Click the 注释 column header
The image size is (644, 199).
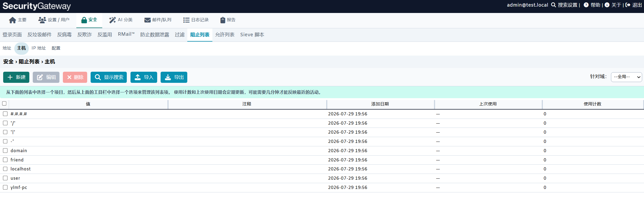tap(247, 104)
